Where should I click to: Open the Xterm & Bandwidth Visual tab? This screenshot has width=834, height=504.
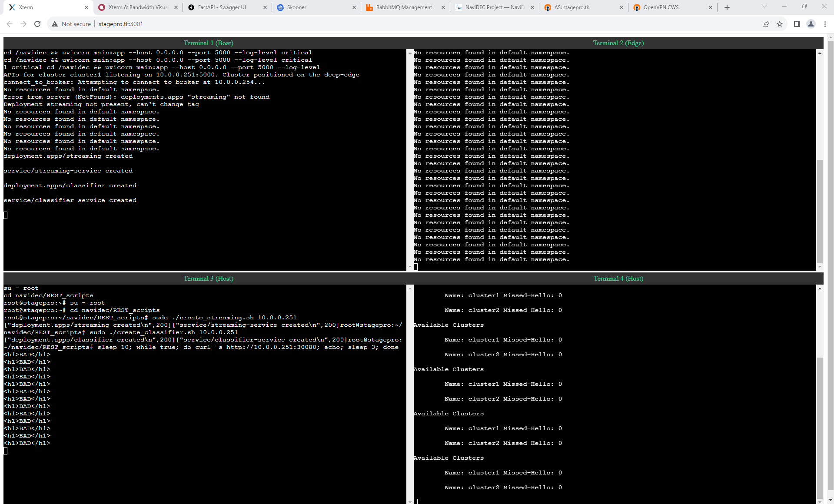point(137,7)
